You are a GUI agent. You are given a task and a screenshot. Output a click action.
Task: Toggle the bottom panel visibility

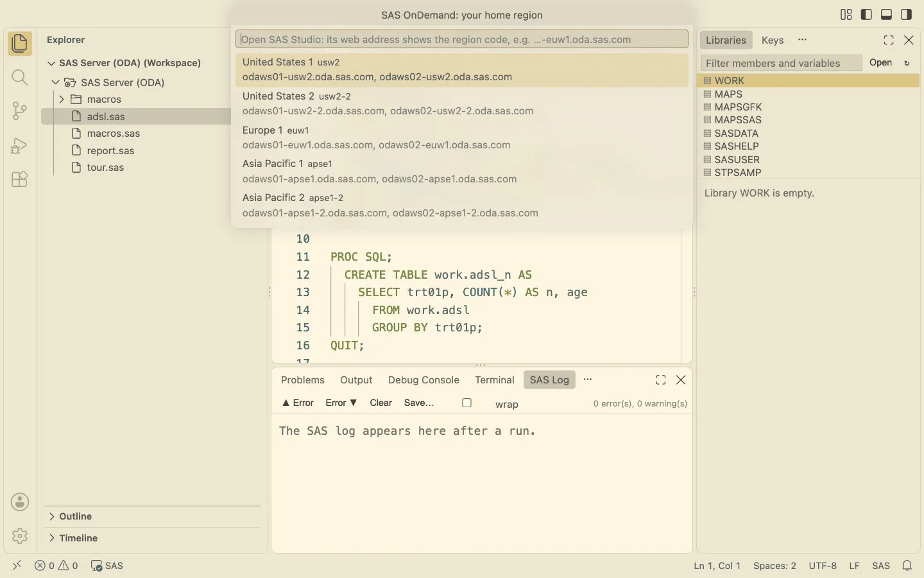pyautogui.click(x=887, y=15)
